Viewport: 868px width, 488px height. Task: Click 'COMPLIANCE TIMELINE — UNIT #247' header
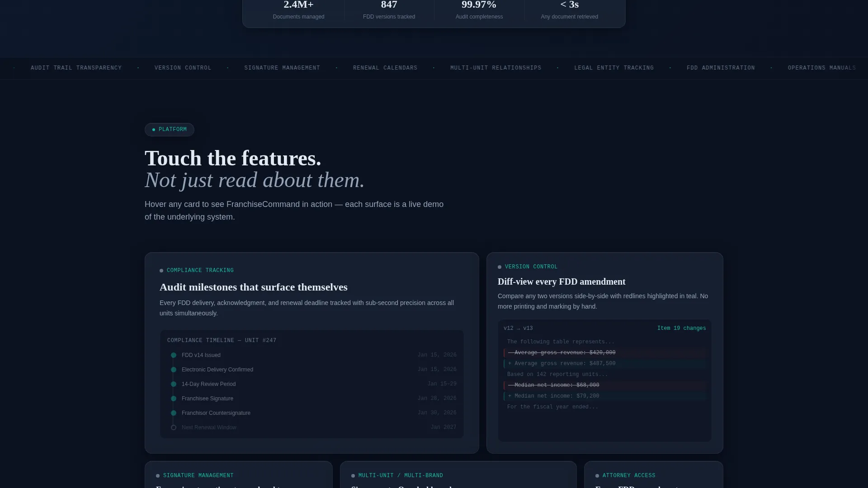coord(222,341)
